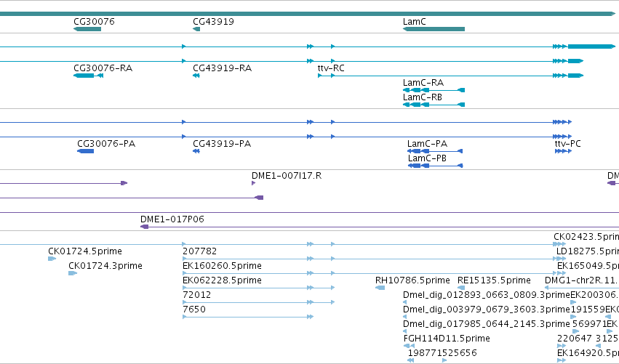Select the LD18275.5prime EST label

click(x=588, y=251)
